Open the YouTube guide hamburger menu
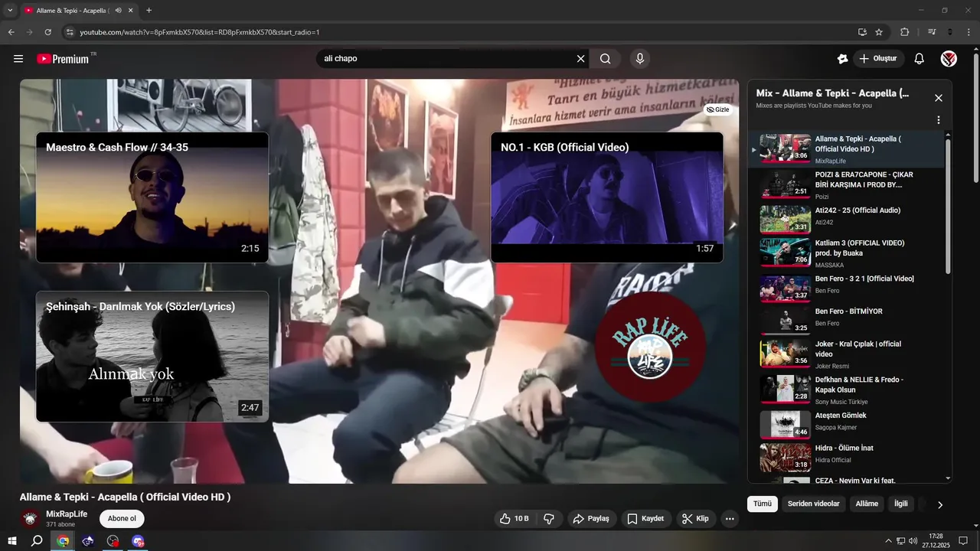 click(x=18, y=59)
